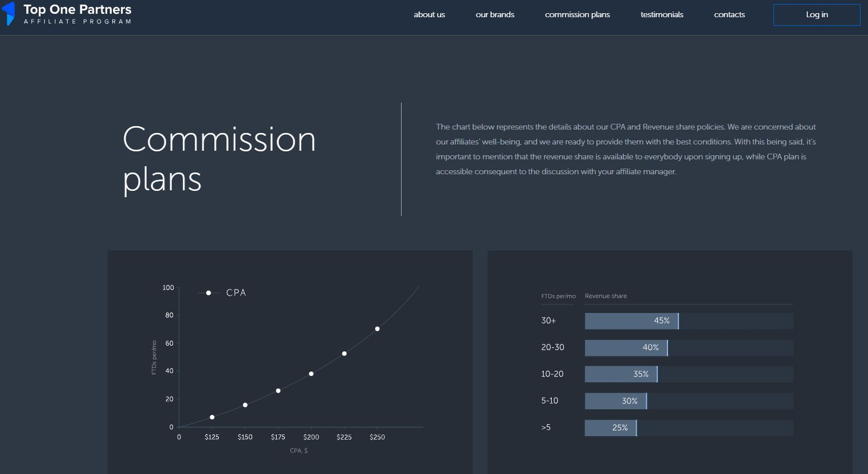The height and width of the screenshot is (474, 868).
Task: Click the 45% revenue share bar
Action: click(631, 321)
